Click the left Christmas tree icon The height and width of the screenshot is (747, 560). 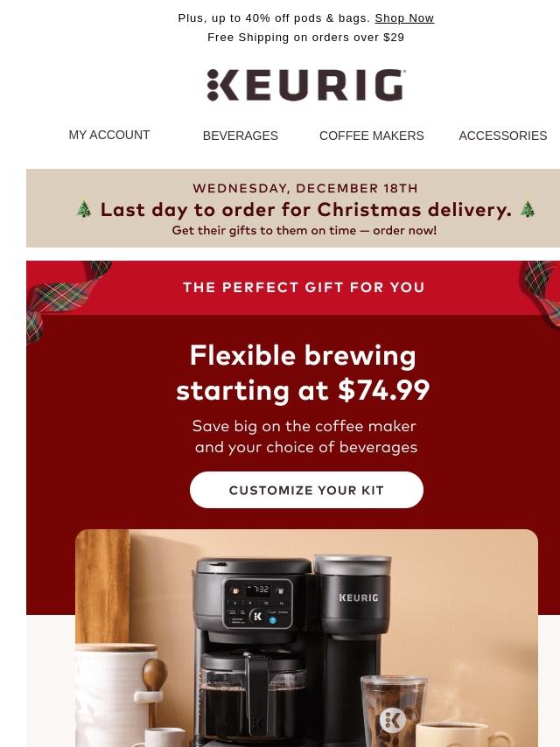(x=84, y=209)
